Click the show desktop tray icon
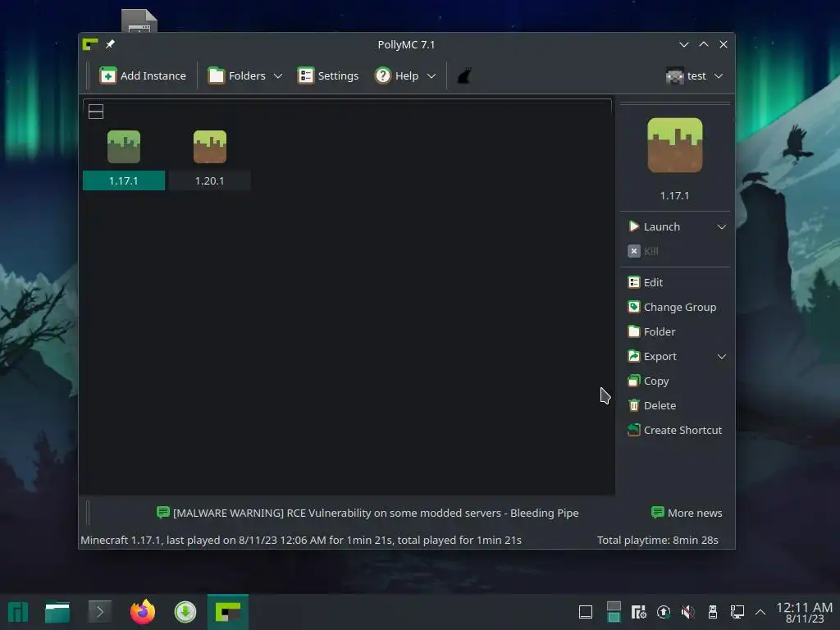The width and height of the screenshot is (840, 630). 586,612
